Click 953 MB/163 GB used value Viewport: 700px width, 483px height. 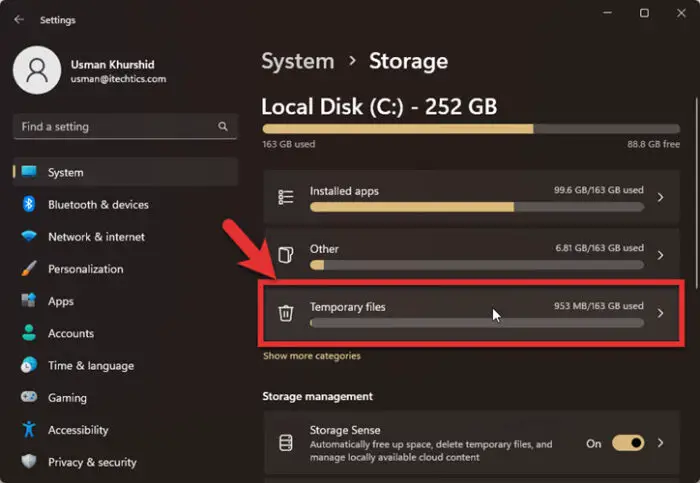point(599,306)
